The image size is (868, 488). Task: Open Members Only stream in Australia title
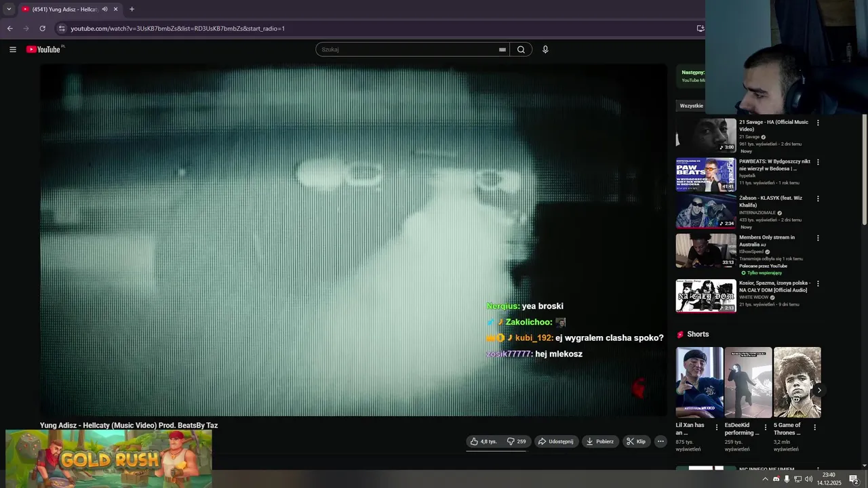click(767, 241)
